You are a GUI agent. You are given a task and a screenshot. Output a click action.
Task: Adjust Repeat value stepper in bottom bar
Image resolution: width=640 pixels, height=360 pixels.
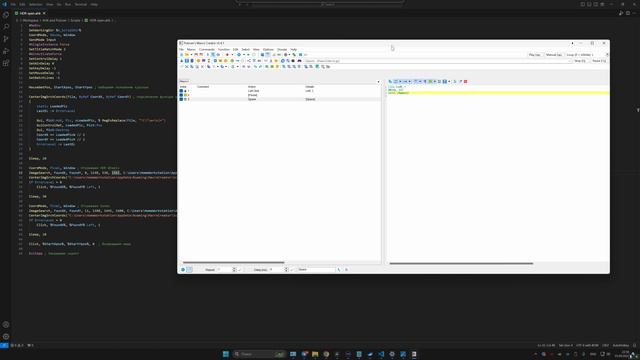tap(234, 270)
